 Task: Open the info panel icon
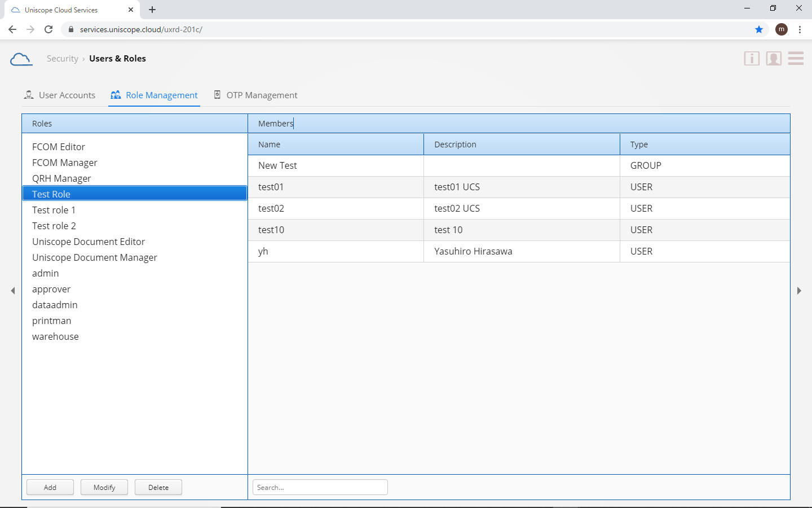752,59
